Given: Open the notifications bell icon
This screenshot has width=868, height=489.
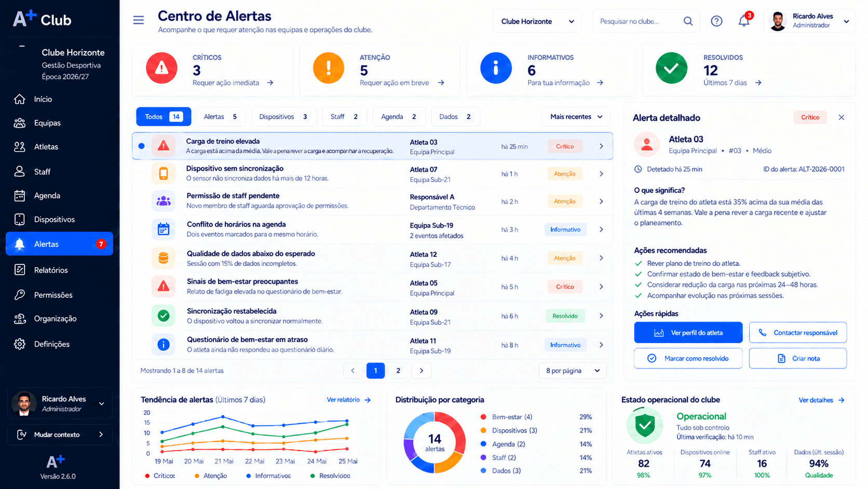Looking at the screenshot, I should 744,21.
